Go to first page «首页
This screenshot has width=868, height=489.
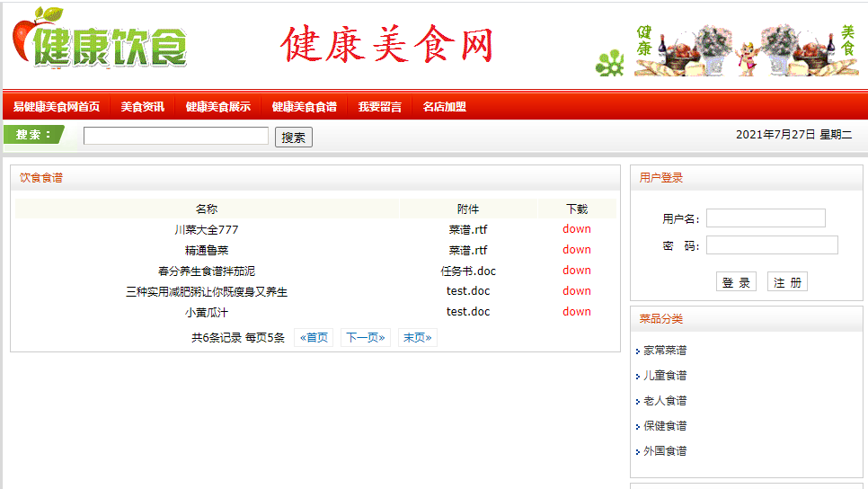tap(314, 337)
